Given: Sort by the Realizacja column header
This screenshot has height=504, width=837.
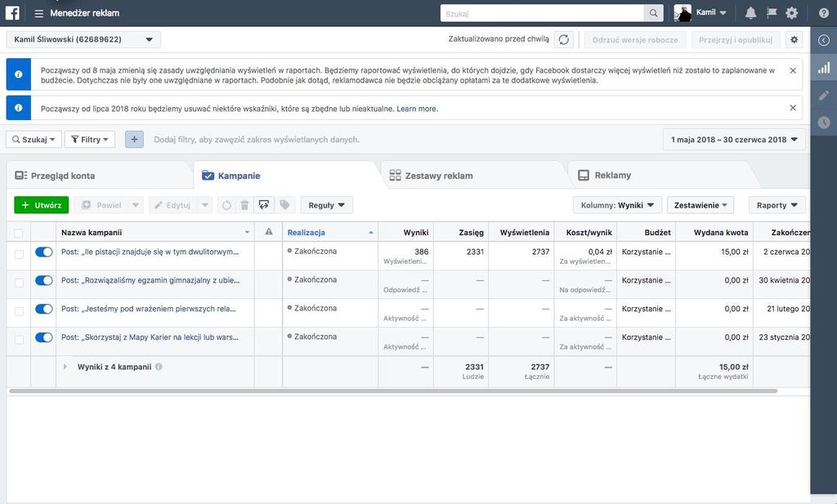Looking at the screenshot, I should (330, 232).
